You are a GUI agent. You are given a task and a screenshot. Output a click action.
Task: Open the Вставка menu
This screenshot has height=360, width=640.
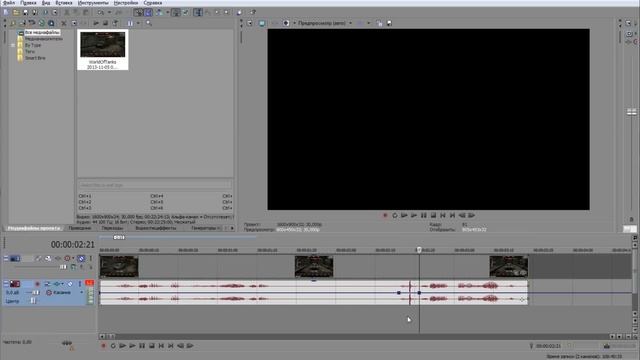pos(64,3)
